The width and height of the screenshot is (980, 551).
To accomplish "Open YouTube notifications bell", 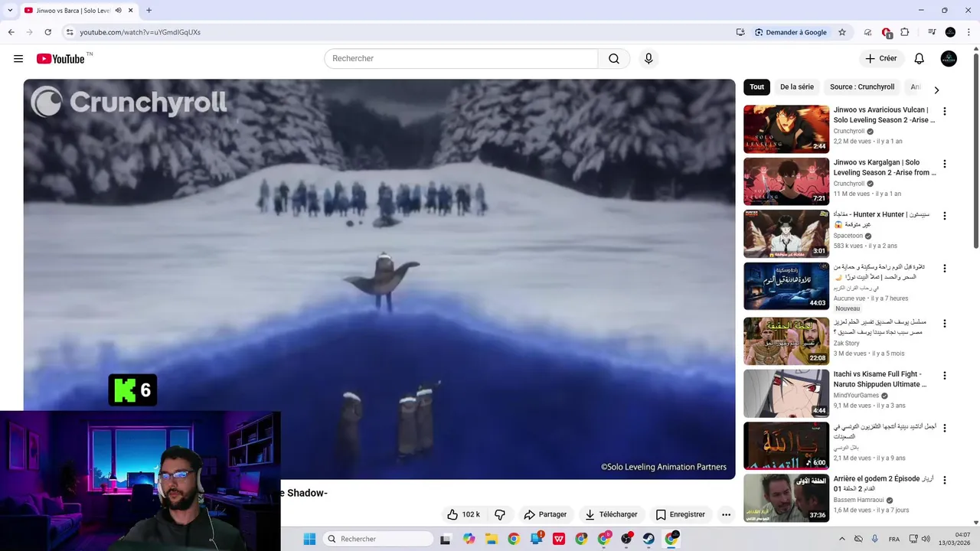I will point(920,59).
